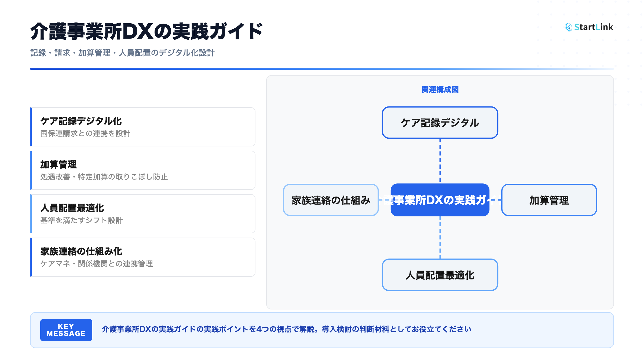Click the 加算管理 list card heading

click(58, 164)
